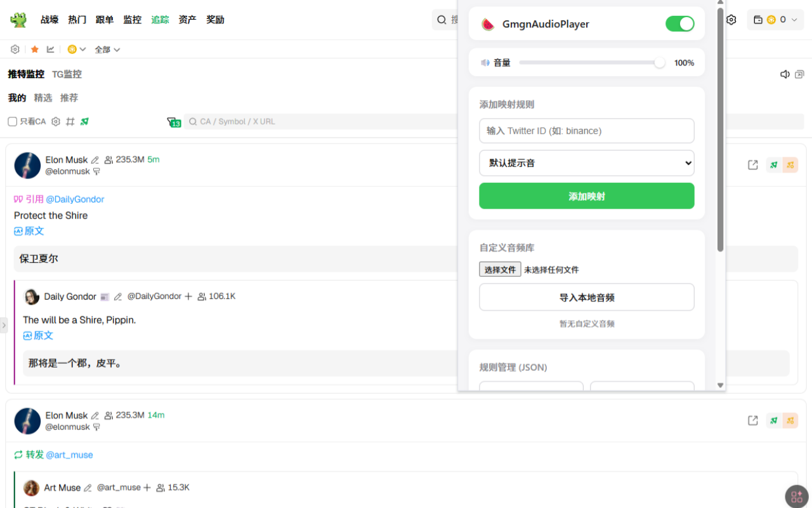Open the 资产 page
This screenshot has height=508, width=812.
point(188,20)
